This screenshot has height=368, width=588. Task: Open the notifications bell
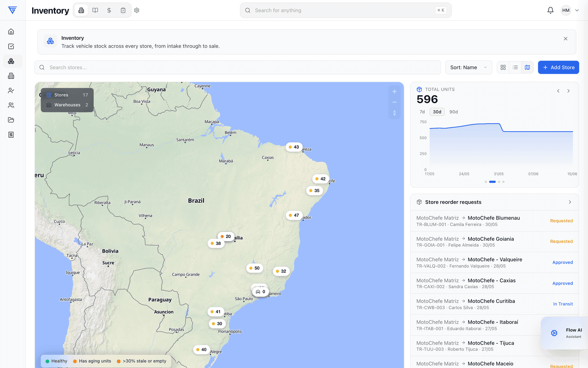pos(550,10)
